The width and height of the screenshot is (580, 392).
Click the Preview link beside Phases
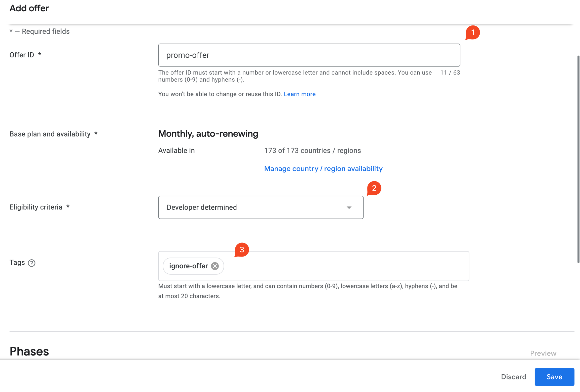543,353
